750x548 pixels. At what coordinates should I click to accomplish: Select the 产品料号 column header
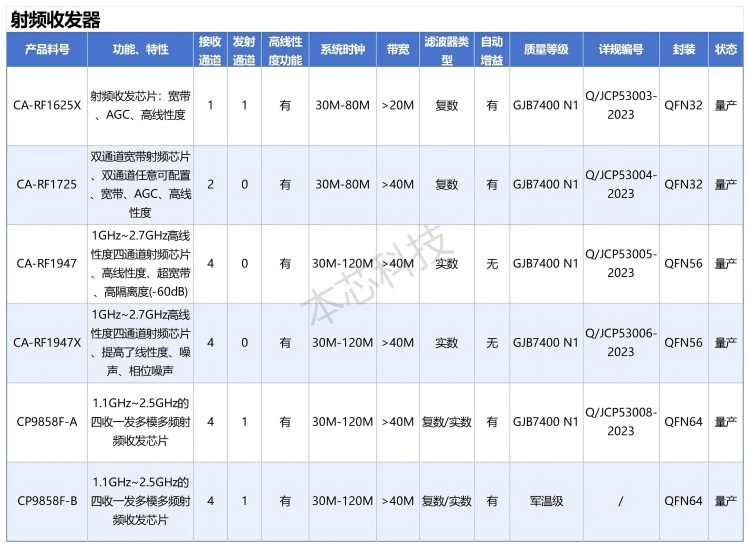point(47,49)
